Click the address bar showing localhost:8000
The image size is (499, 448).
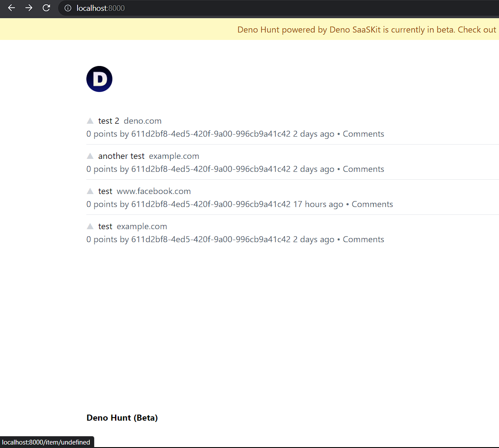point(101,8)
